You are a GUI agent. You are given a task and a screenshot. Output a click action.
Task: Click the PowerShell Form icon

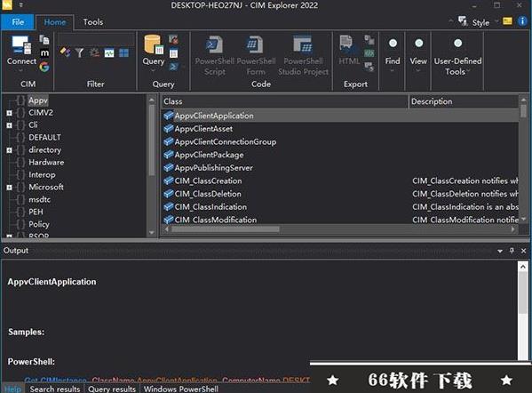click(x=255, y=45)
